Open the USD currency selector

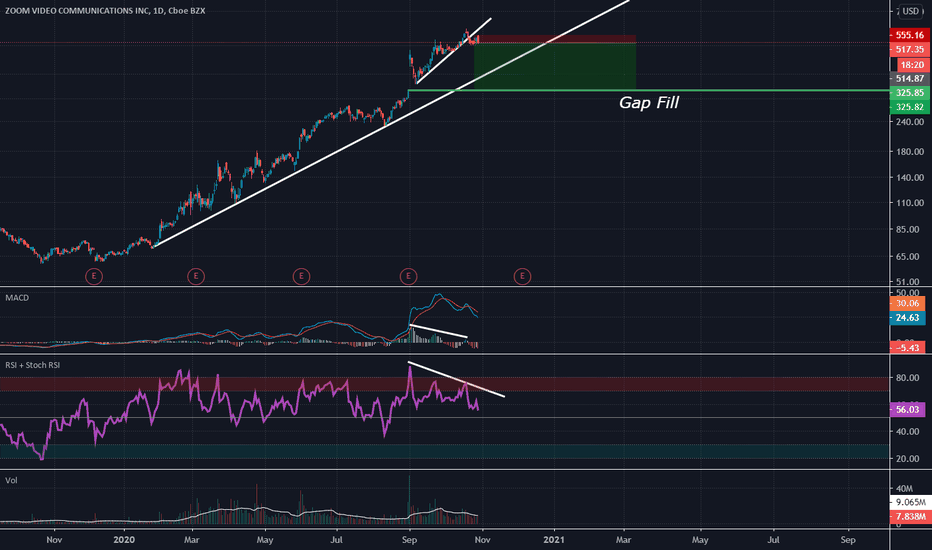coord(910,11)
